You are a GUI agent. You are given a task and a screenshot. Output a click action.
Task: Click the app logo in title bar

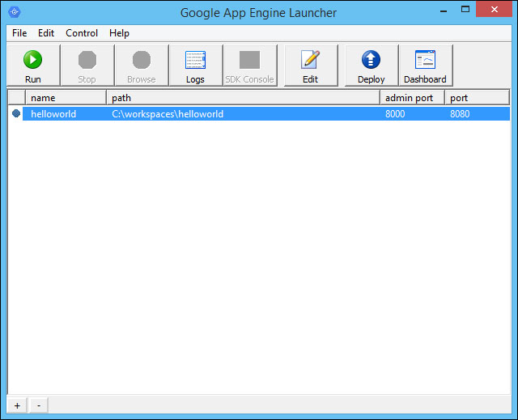[x=15, y=12]
